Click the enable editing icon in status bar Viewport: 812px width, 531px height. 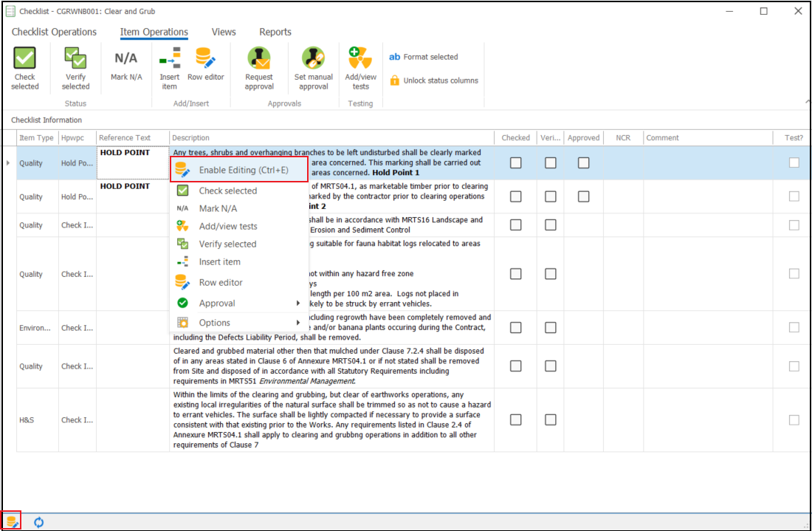coord(12,521)
